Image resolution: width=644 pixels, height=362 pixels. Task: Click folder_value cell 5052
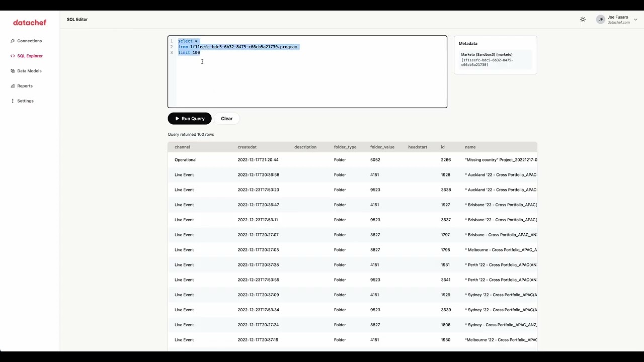click(375, 160)
